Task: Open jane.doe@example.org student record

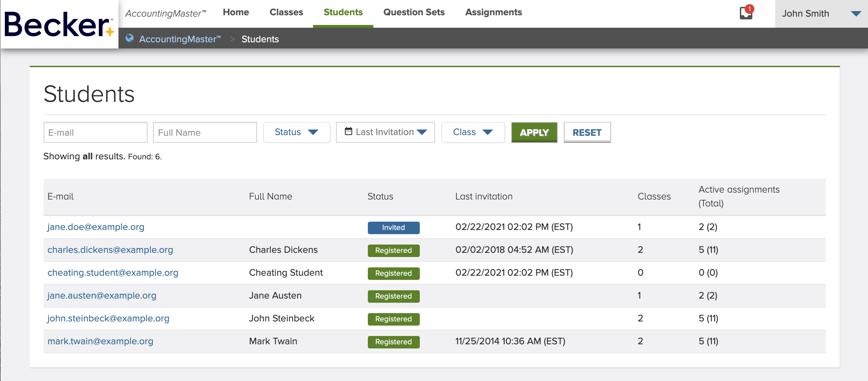Action: (96, 227)
